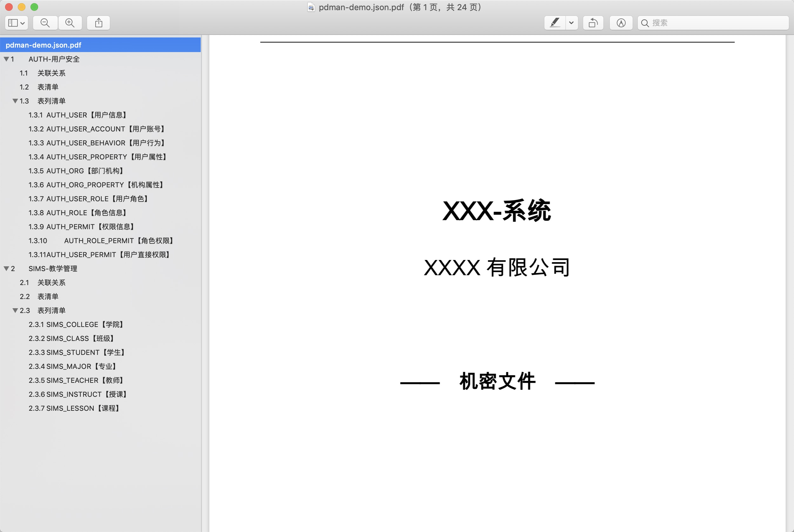Jump to 2.1 关联关系
The image size is (794, 532).
pos(43,282)
